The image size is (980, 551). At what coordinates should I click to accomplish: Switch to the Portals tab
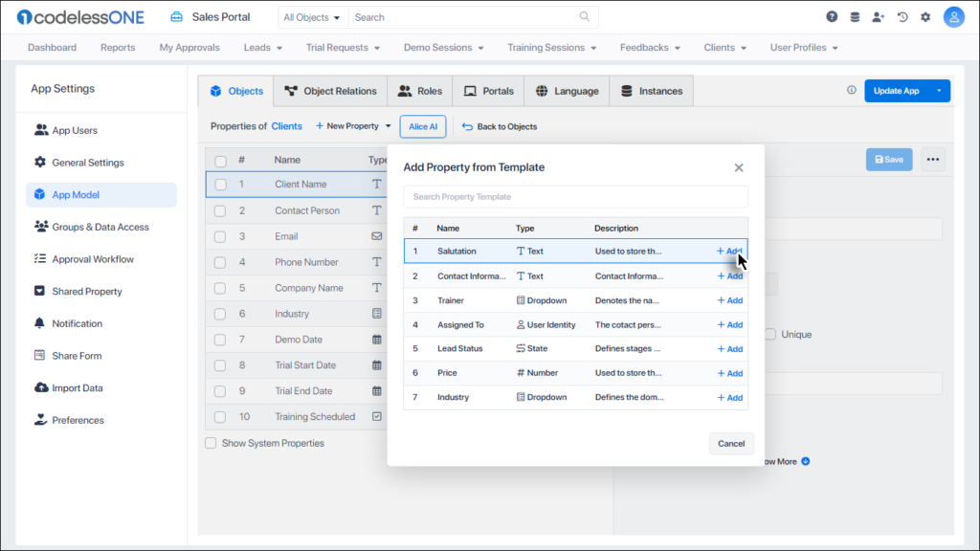489,91
